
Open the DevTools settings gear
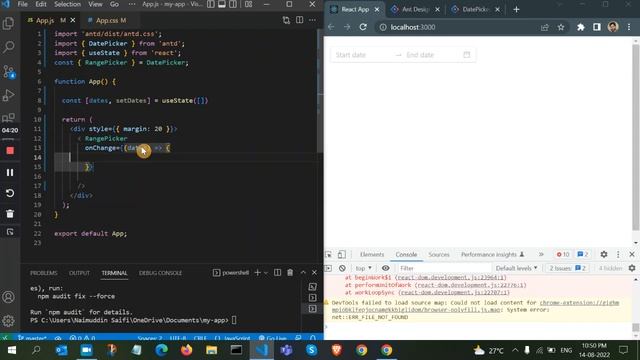[604, 254]
